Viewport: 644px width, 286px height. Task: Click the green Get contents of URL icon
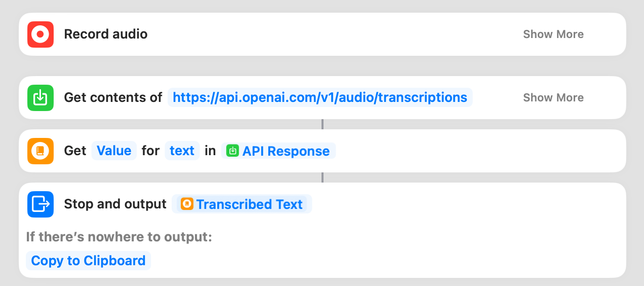point(41,98)
